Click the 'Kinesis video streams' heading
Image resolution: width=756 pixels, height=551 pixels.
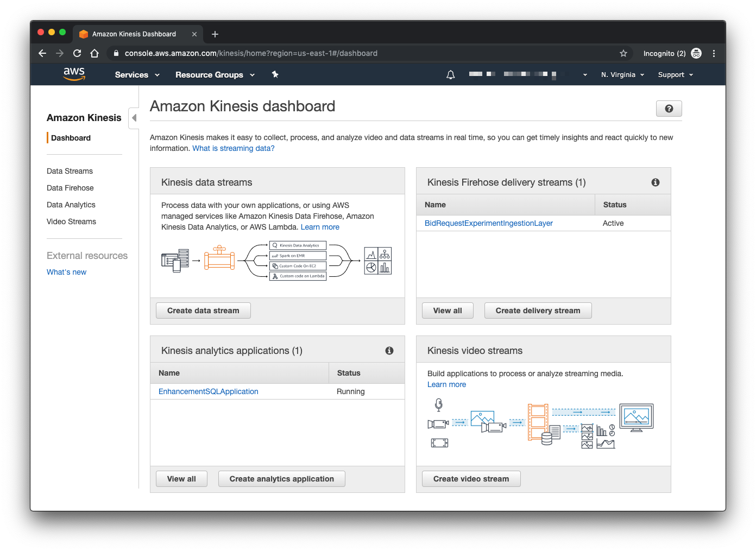click(x=475, y=351)
